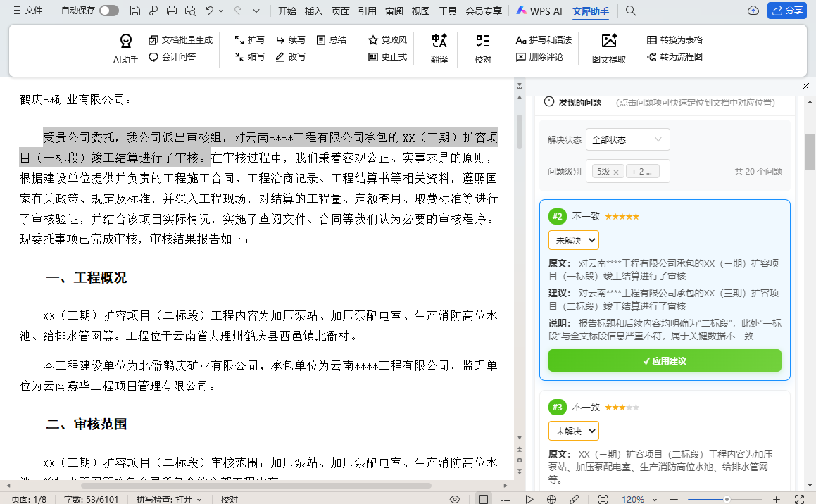Switch to the 文犀助手 tab
Screen dimensions: 816x504
(x=591, y=11)
